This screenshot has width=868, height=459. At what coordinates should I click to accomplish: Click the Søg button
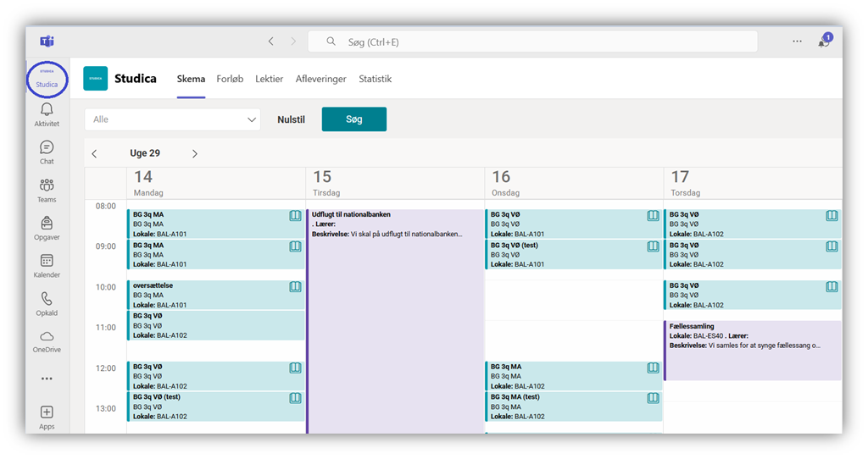[354, 119]
